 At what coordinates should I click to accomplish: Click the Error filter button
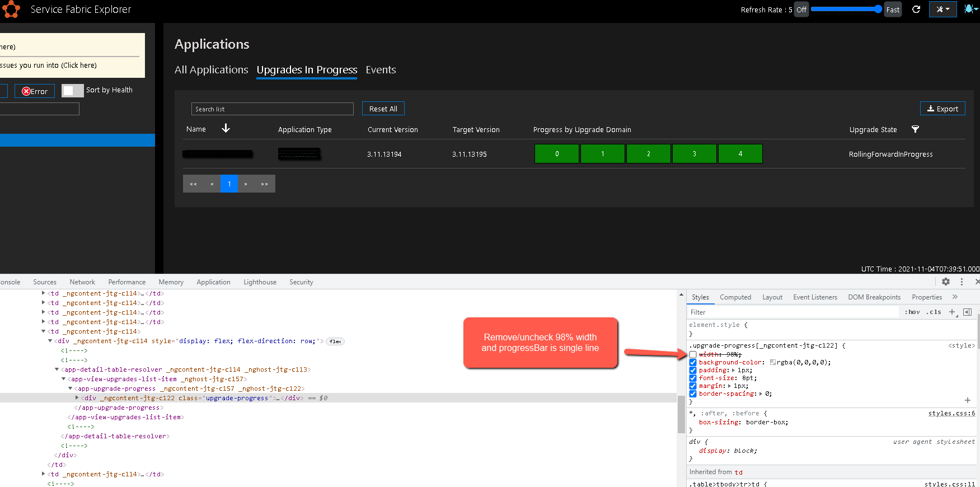(35, 91)
